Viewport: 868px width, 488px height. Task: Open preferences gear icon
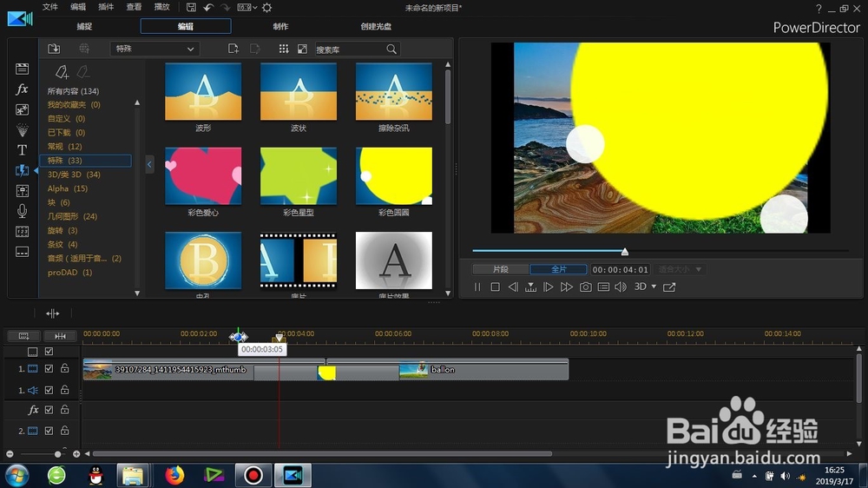click(266, 7)
